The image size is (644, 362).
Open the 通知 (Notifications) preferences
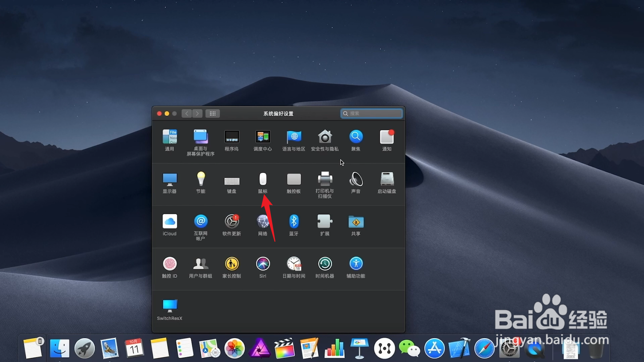(x=387, y=140)
